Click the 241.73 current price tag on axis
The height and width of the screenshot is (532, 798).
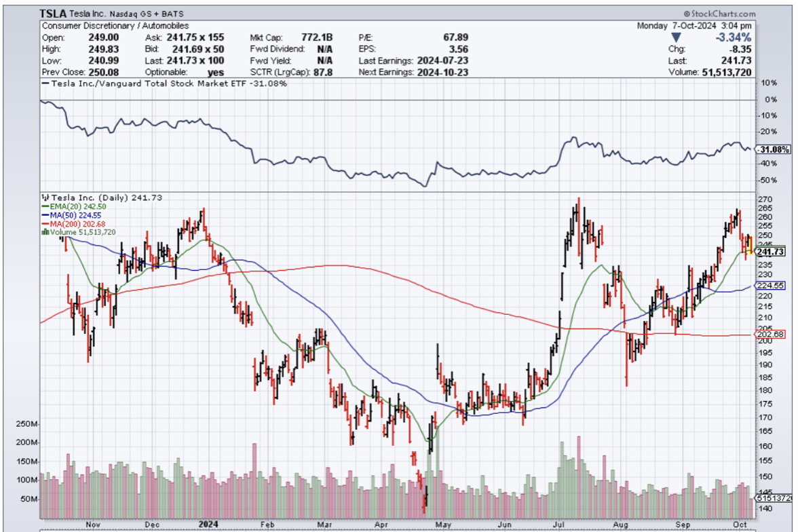point(770,252)
